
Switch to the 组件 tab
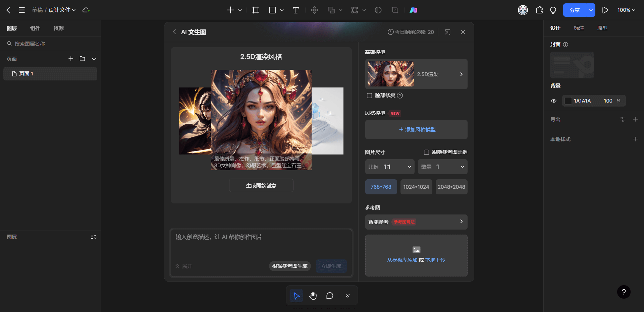click(x=35, y=28)
